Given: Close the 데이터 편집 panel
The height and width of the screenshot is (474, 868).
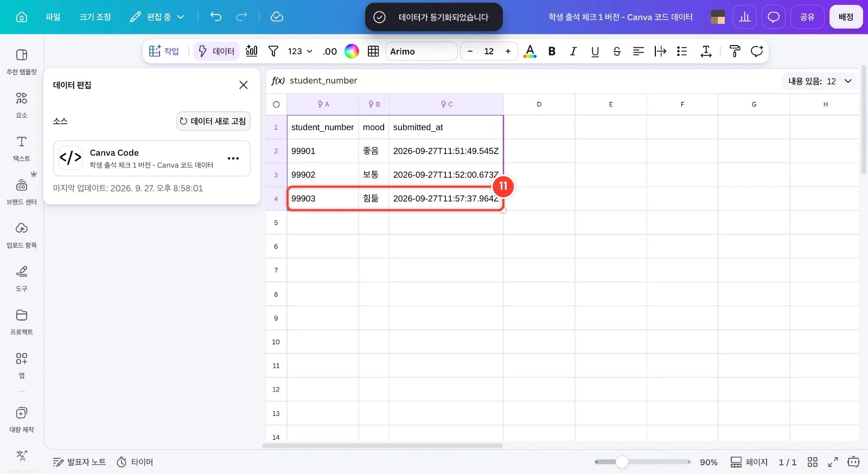Looking at the screenshot, I should tap(244, 85).
